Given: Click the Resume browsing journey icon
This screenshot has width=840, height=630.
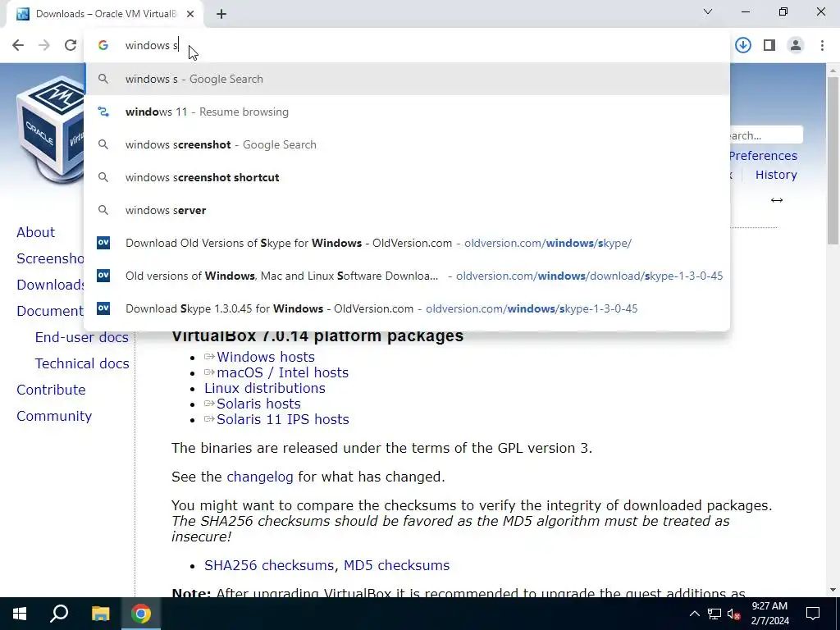Looking at the screenshot, I should coord(103,112).
